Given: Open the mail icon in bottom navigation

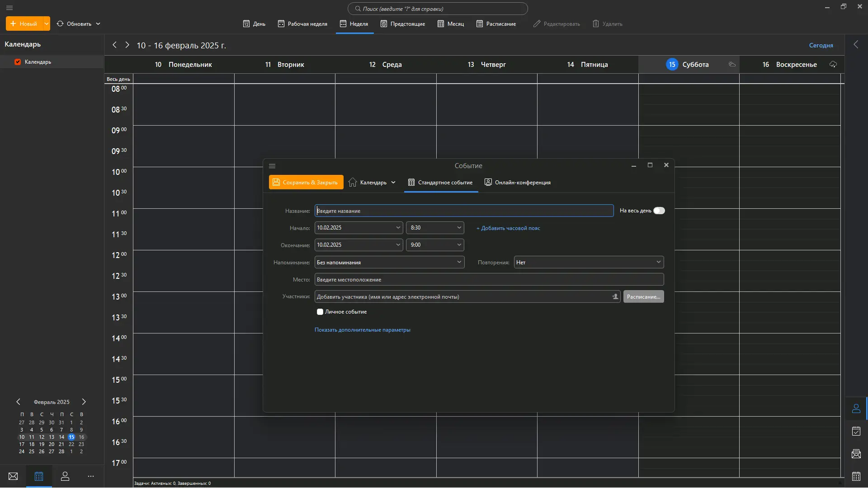Looking at the screenshot, I should (13, 476).
